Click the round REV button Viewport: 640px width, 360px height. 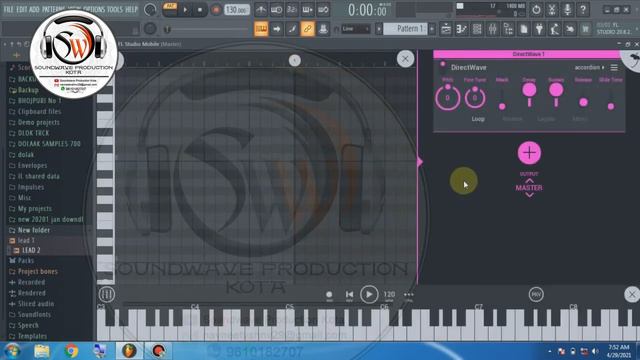click(x=536, y=294)
